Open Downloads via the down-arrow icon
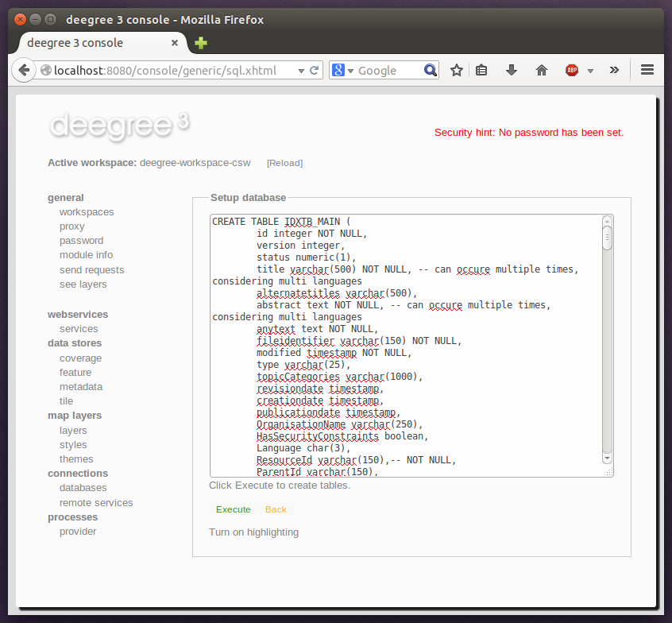 pos(511,70)
